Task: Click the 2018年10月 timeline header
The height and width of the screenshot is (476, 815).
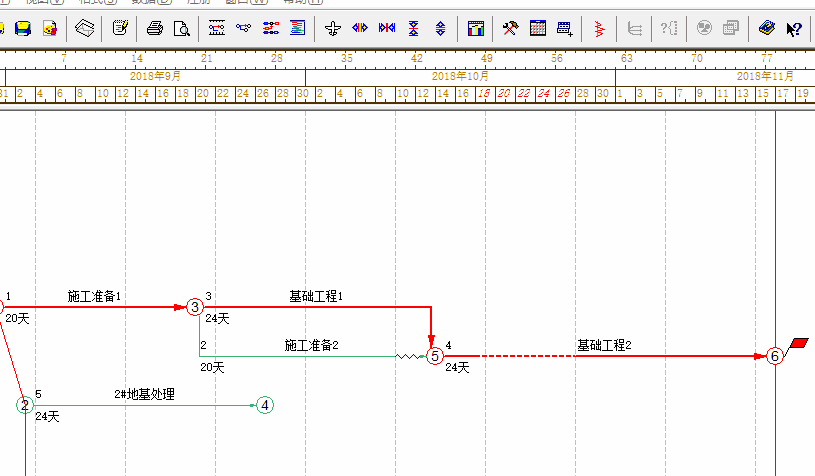Action: pyautogui.click(x=460, y=76)
